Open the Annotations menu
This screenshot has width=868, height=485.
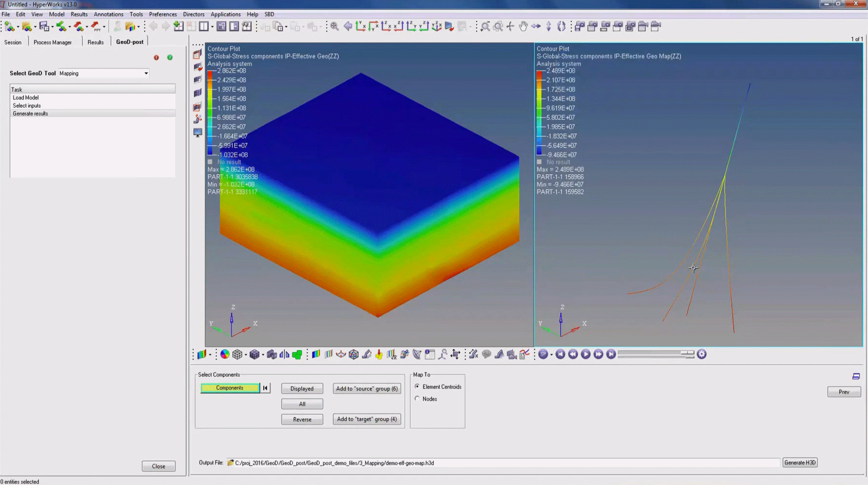108,14
